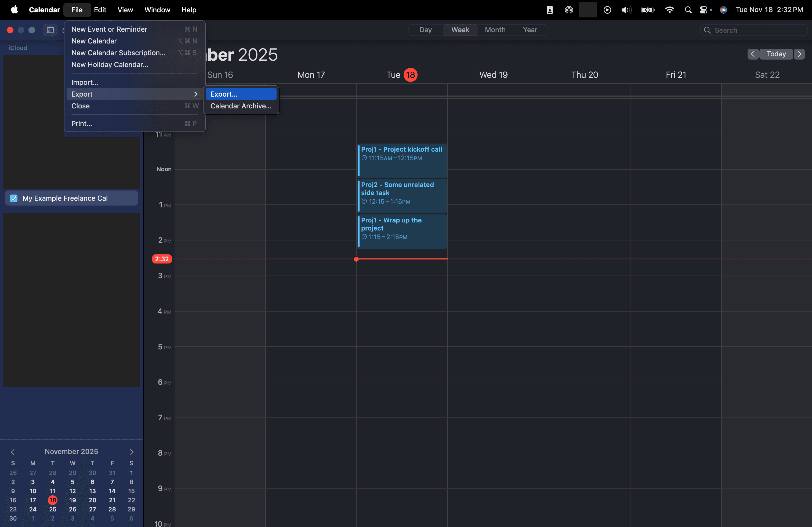Switch to Month view
812x527 pixels.
(495, 30)
